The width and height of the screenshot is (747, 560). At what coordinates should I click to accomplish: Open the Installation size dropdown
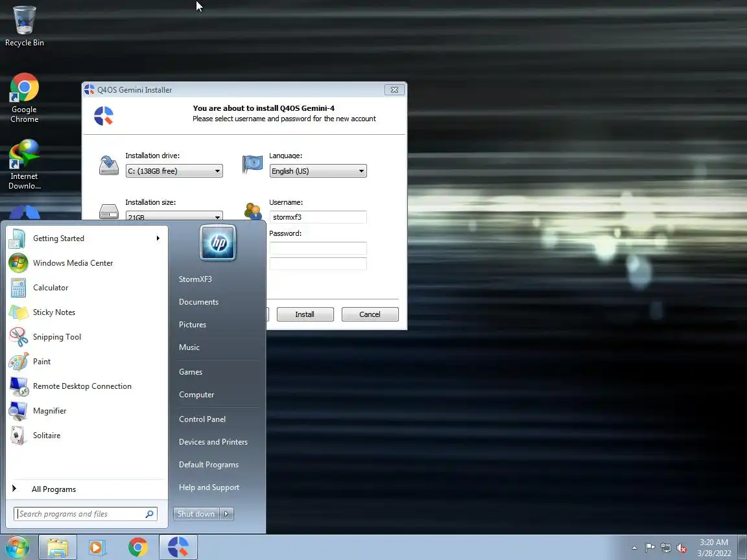click(174, 216)
